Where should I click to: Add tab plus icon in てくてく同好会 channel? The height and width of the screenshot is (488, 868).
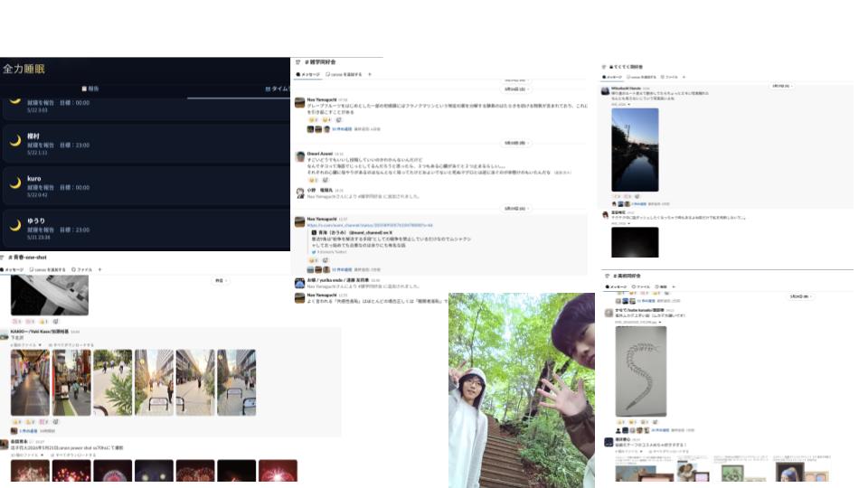click(684, 77)
